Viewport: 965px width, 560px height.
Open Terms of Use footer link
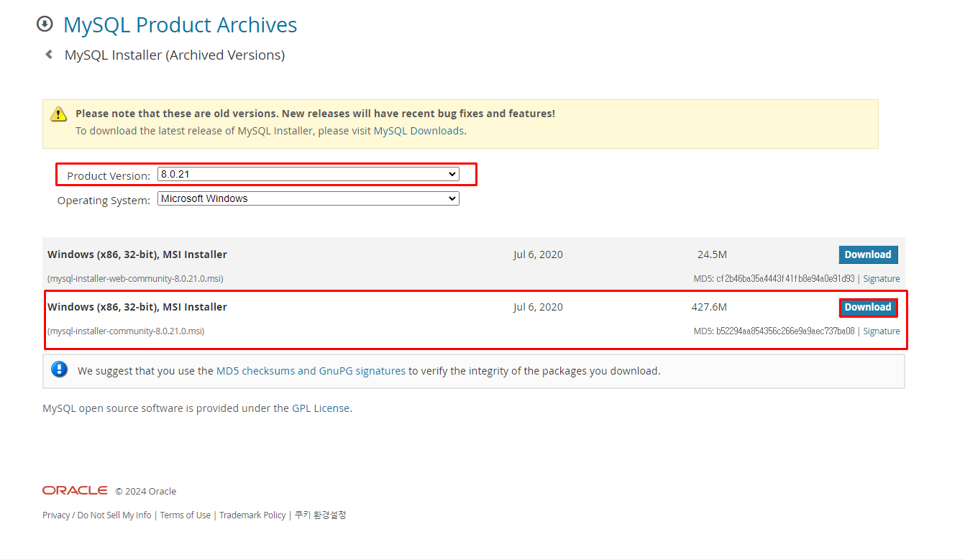point(186,515)
